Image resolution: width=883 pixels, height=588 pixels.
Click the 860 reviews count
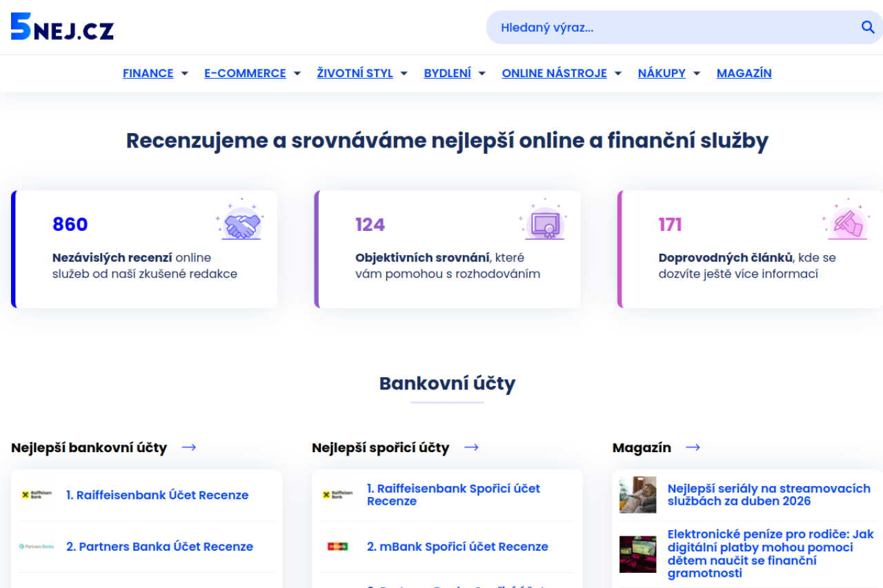point(70,225)
